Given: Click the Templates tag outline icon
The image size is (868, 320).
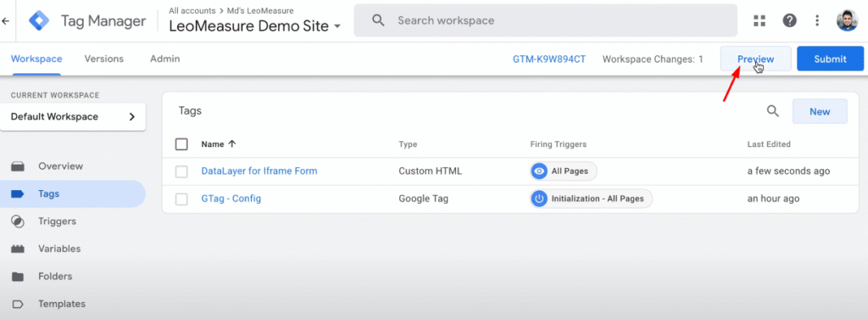Looking at the screenshot, I should [x=18, y=304].
